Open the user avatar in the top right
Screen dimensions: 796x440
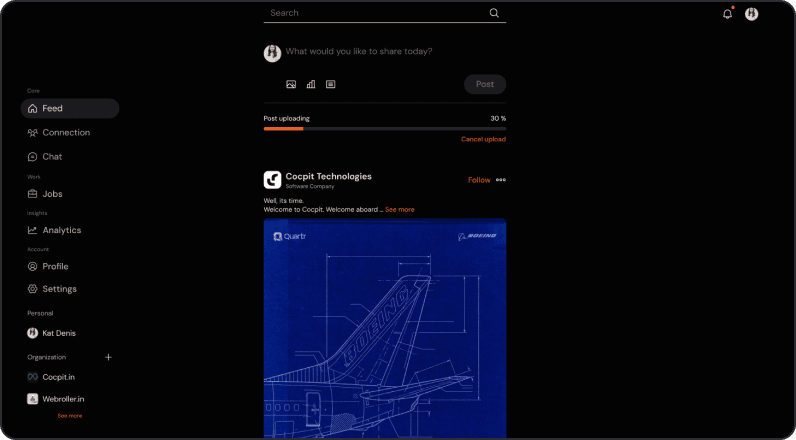751,14
